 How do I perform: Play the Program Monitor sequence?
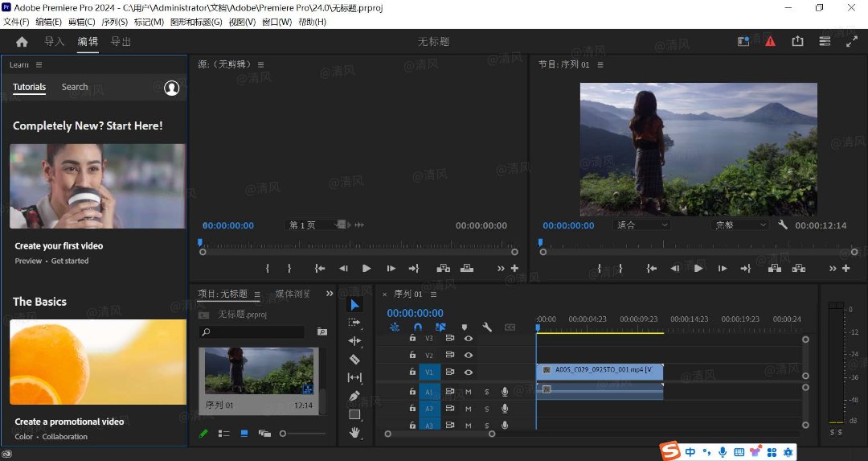698,269
